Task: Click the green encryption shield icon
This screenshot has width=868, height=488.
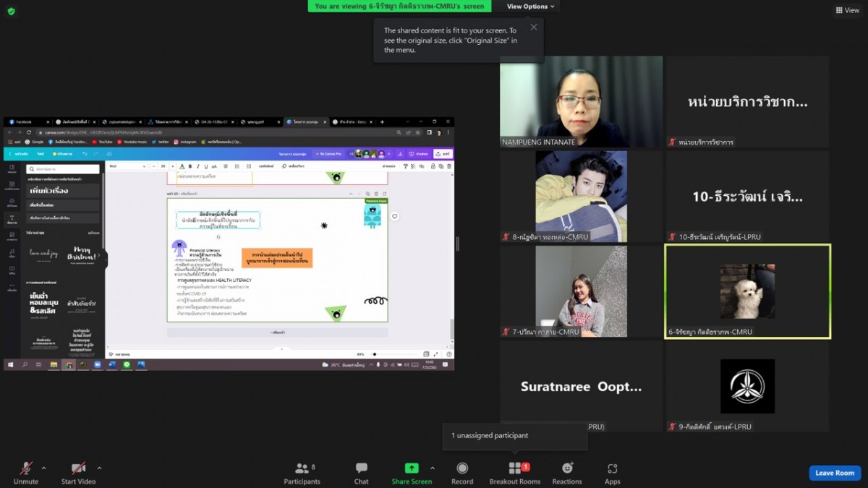Action: point(11,11)
